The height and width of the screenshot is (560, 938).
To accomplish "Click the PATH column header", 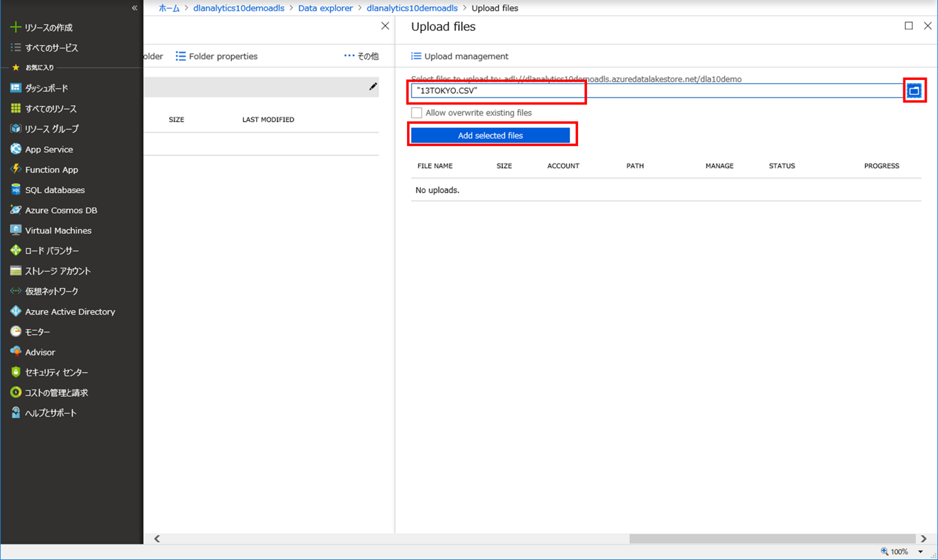I will click(x=635, y=166).
